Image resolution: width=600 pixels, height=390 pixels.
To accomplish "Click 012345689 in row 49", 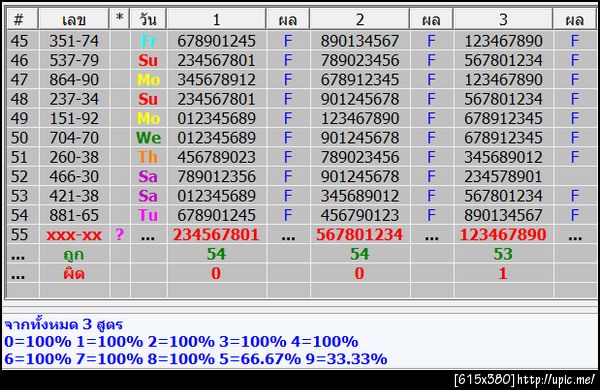I will pos(216,118).
